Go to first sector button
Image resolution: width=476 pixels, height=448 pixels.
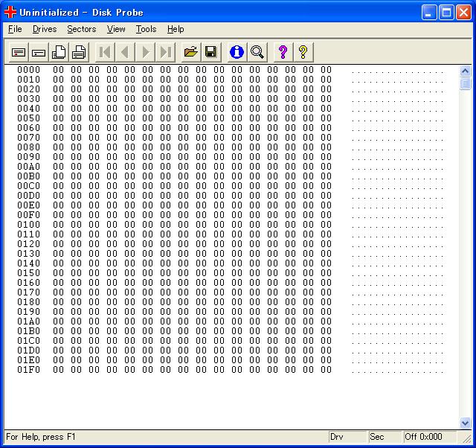105,52
